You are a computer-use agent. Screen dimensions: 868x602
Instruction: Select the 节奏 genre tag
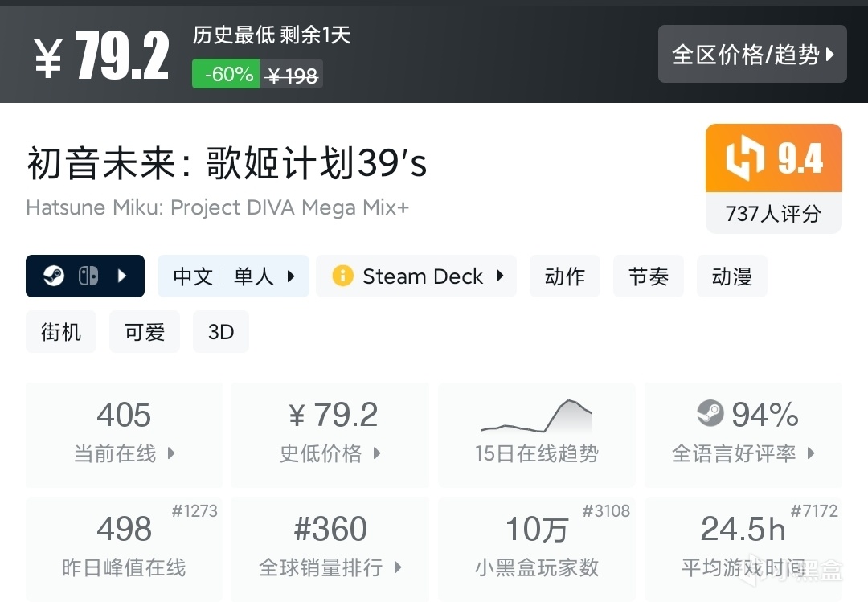click(x=649, y=276)
